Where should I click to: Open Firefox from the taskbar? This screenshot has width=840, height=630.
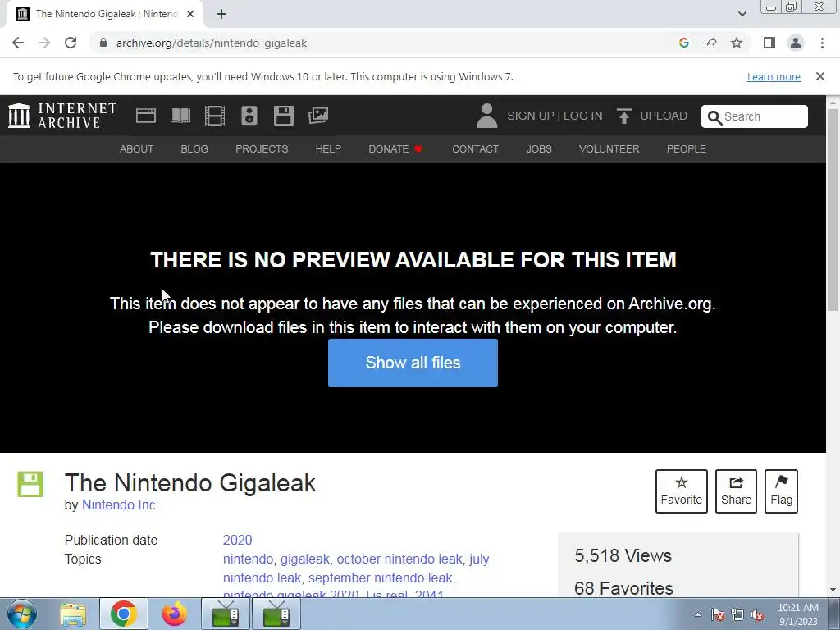click(x=174, y=614)
